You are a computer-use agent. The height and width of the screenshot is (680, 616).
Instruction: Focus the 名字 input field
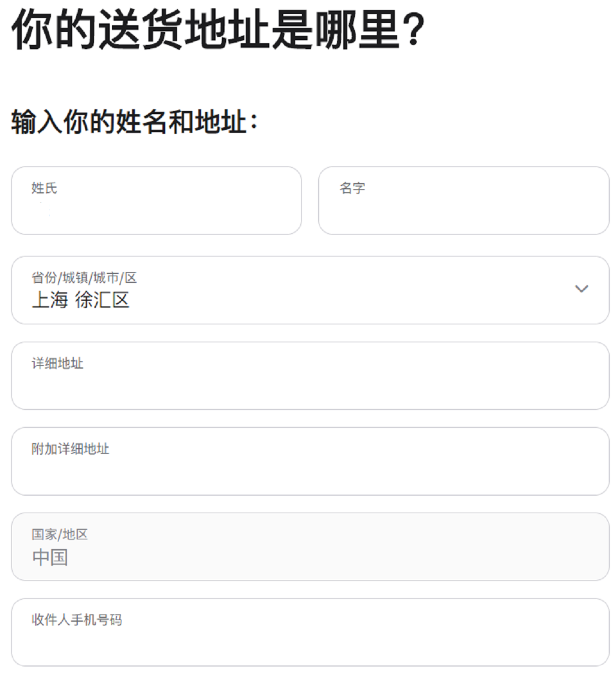click(463, 207)
